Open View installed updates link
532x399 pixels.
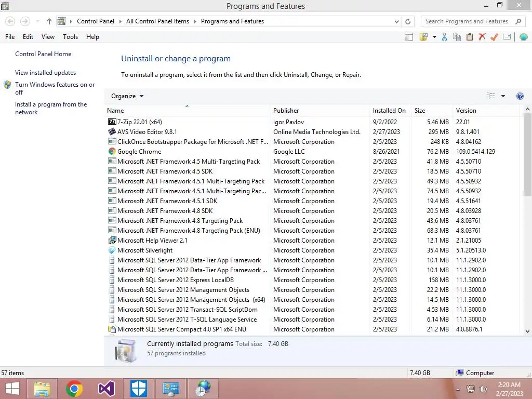[46, 73]
